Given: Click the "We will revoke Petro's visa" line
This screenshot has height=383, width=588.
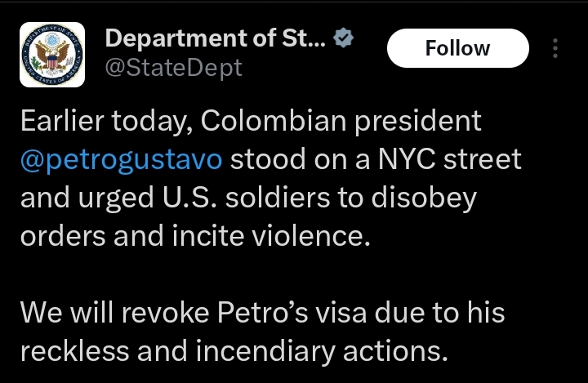Looking at the screenshot, I should coord(261,311).
